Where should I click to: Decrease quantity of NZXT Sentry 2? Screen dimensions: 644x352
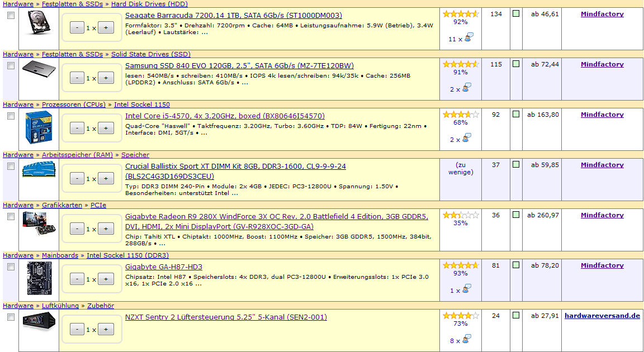77,330
